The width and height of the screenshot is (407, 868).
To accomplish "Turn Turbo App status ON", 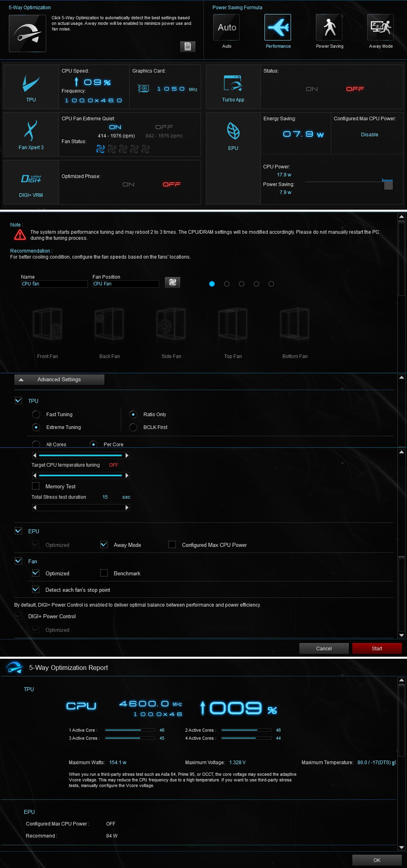I will 312,89.
